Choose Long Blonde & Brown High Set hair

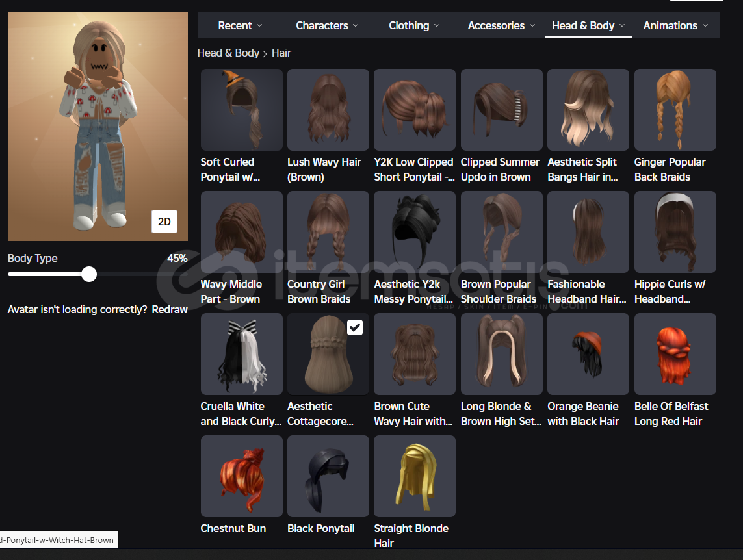pyautogui.click(x=501, y=354)
